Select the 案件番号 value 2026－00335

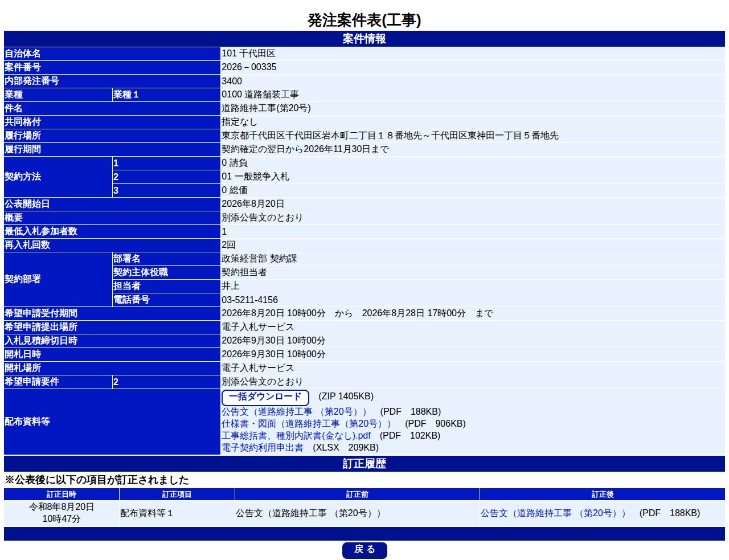click(x=249, y=67)
